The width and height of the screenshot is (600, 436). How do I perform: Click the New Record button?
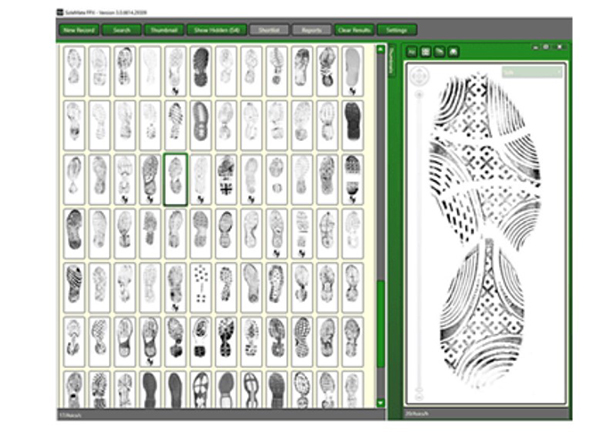tap(79, 30)
